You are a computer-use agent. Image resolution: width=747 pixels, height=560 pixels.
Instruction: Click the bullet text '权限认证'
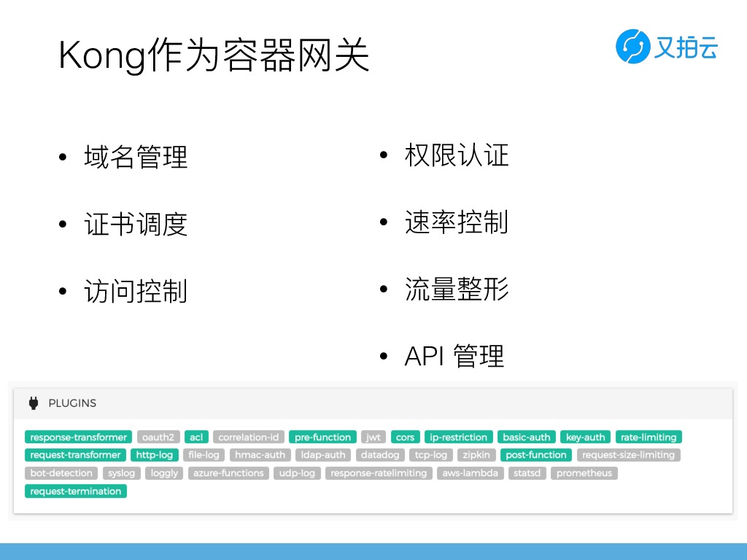[x=457, y=155]
